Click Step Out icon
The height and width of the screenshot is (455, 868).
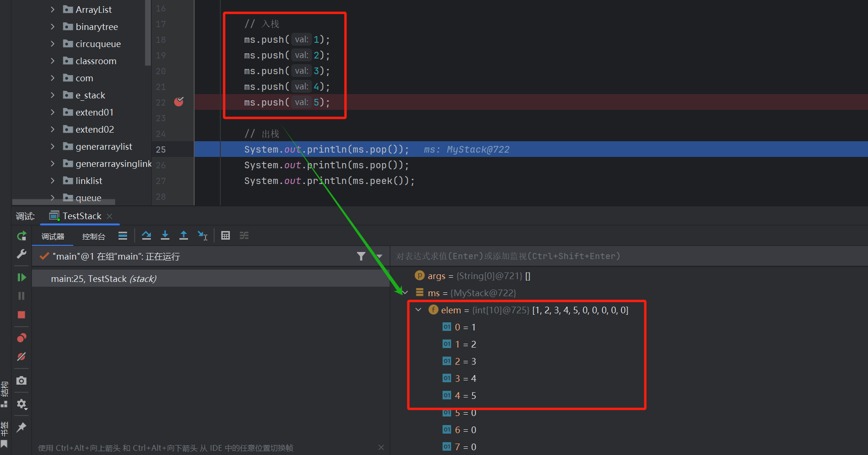(x=184, y=235)
